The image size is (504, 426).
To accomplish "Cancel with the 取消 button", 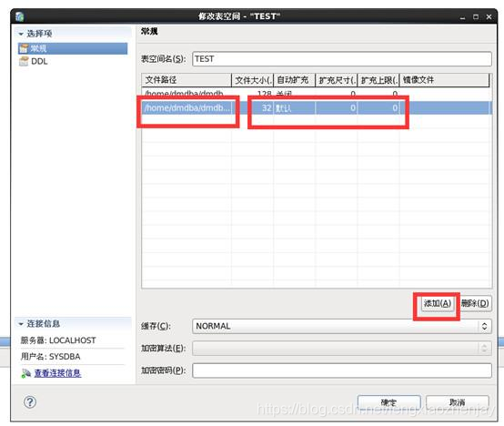I will point(458,402).
